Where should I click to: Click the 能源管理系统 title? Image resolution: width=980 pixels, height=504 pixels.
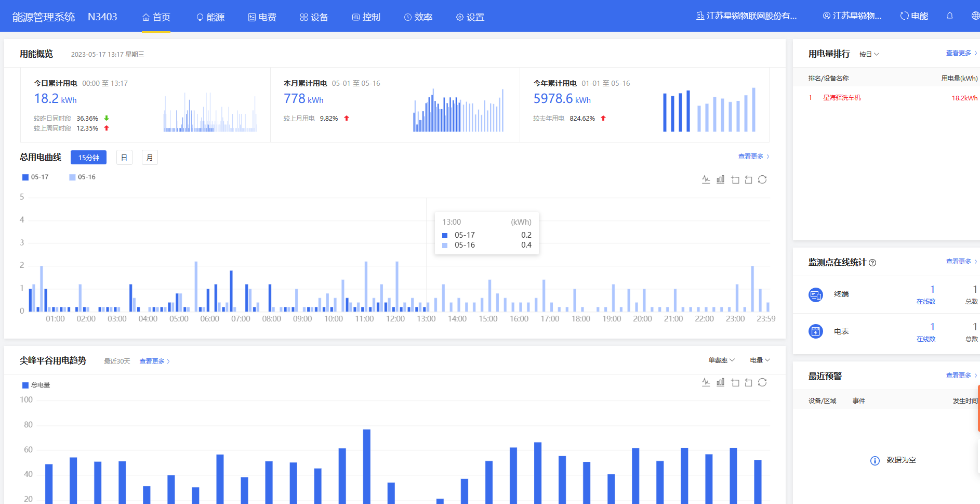click(44, 17)
